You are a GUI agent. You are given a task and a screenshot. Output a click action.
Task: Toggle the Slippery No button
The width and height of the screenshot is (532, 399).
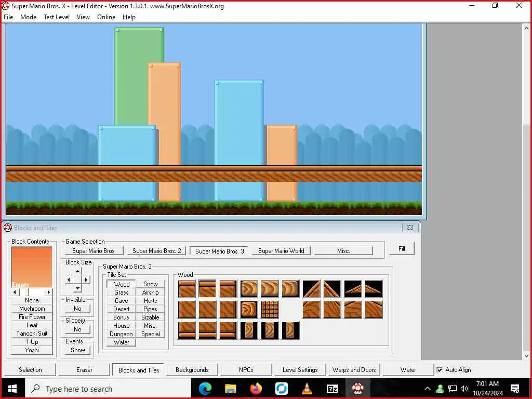click(78, 329)
